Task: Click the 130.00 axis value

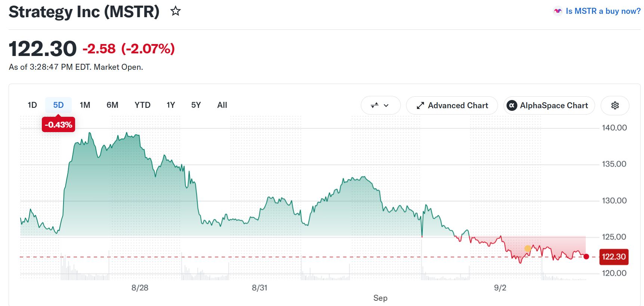Action: 614,200
